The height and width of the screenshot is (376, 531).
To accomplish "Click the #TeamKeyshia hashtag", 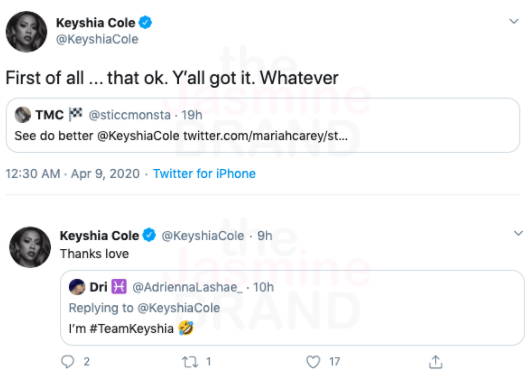I will tap(131, 329).
